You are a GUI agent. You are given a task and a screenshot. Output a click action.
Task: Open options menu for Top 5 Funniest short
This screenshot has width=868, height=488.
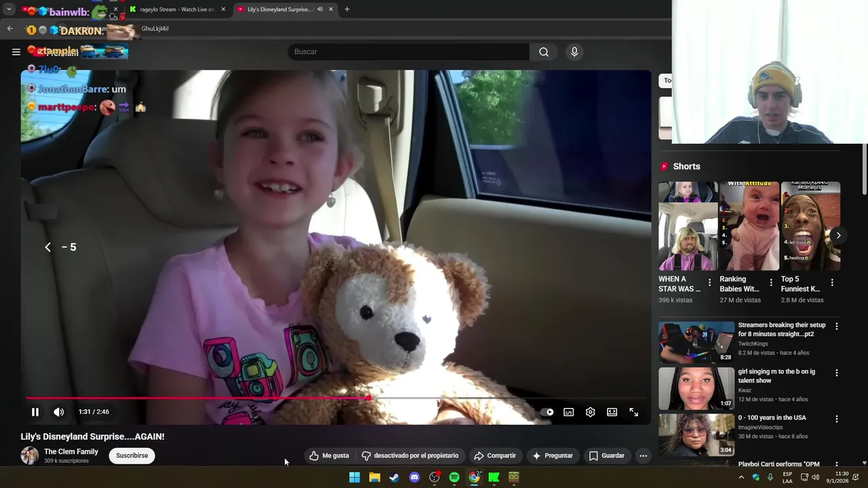pos(832,283)
